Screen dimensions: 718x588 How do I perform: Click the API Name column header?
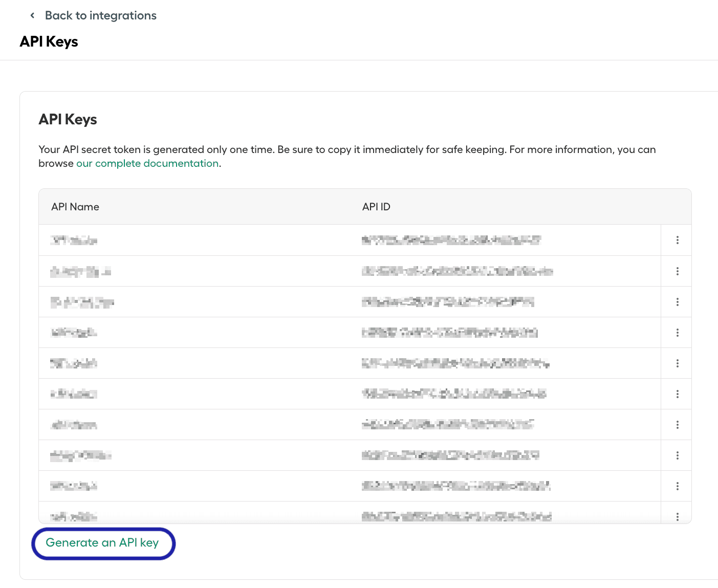click(75, 207)
